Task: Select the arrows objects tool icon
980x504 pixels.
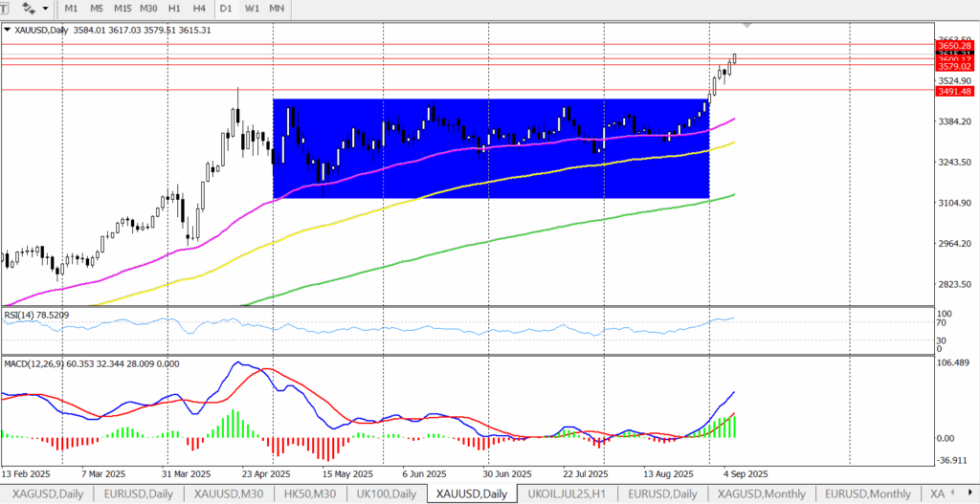Action: point(29,8)
